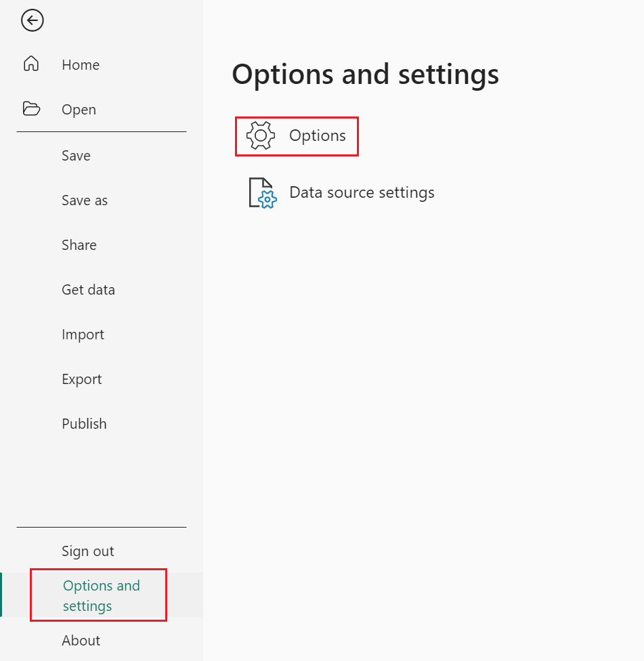Open Data source settings
Viewport: 644px width, 661px height.
point(362,192)
